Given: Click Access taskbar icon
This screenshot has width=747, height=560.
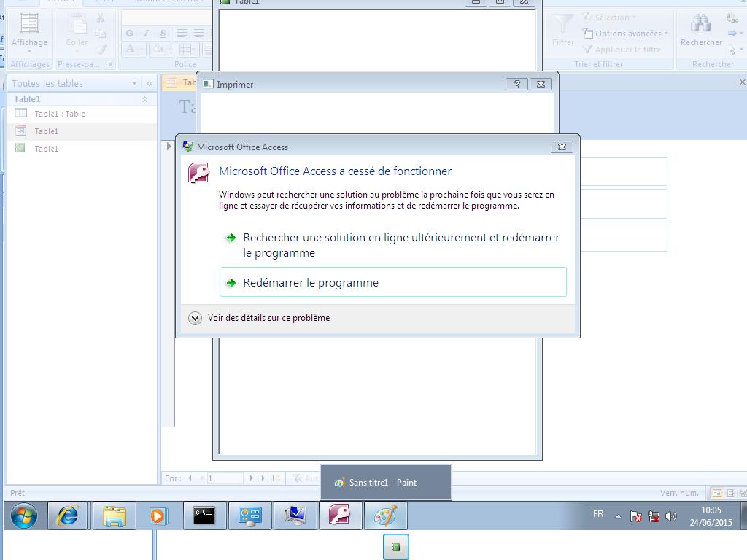Looking at the screenshot, I should click(340, 516).
